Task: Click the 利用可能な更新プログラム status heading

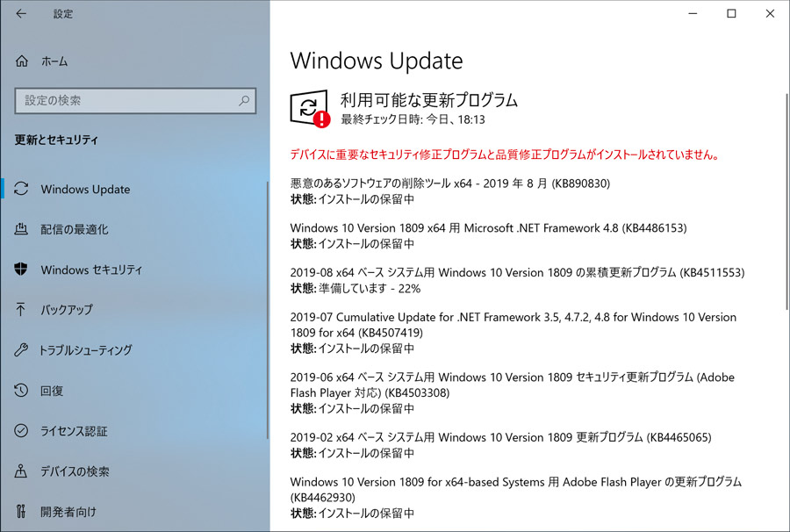Action: click(429, 100)
